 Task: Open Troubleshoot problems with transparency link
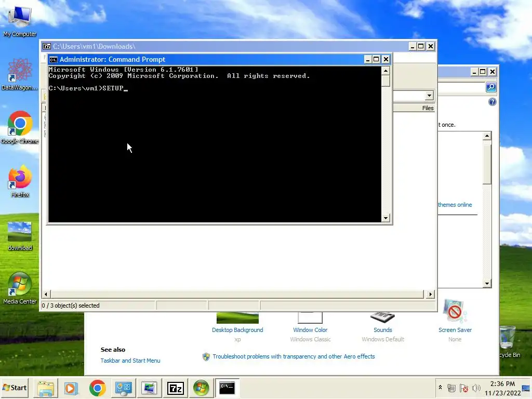coord(294,356)
